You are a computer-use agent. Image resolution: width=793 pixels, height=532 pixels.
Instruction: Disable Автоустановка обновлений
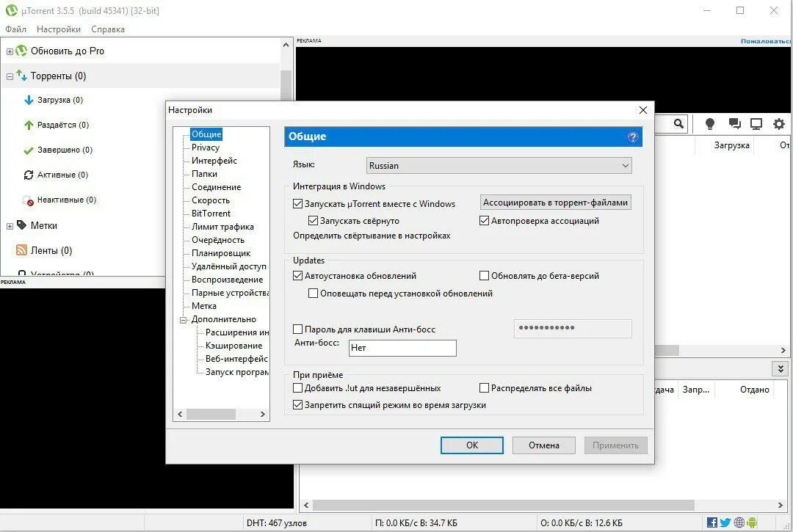(x=298, y=276)
